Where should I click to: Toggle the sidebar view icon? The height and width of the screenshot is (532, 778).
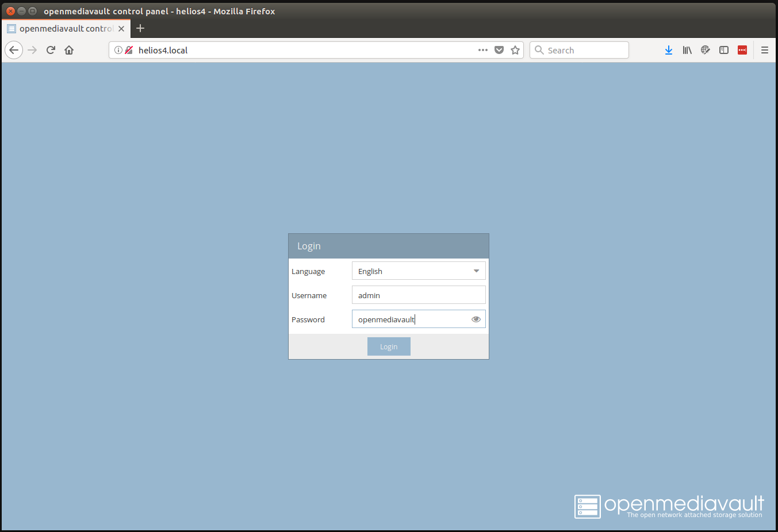pyautogui.click(x=724, y=50)
